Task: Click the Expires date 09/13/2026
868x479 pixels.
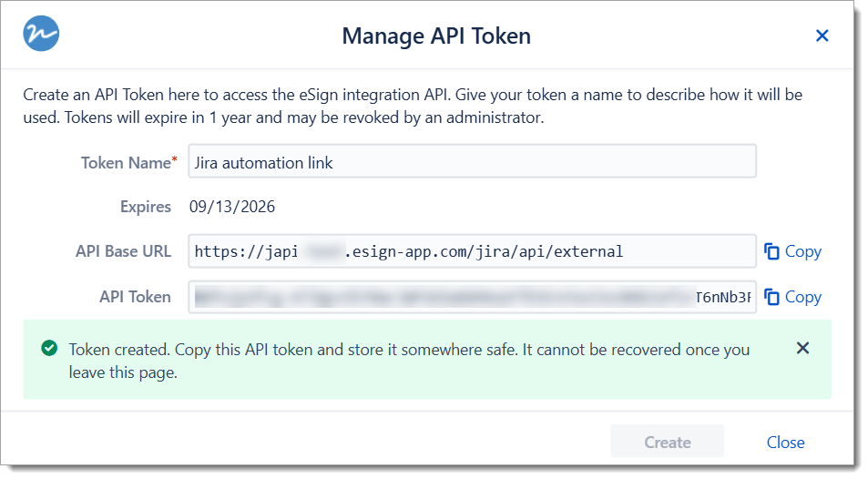Action: click(x=232, y=207)
